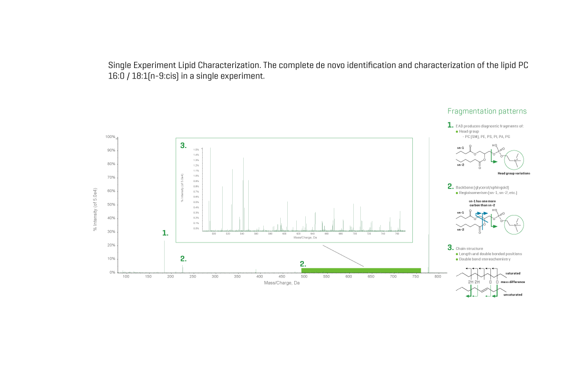Image resolution: width=588 pixels, height=375 pixels.
Task: Click the green head group circle in pattern 2
Action: coord(514,224)
